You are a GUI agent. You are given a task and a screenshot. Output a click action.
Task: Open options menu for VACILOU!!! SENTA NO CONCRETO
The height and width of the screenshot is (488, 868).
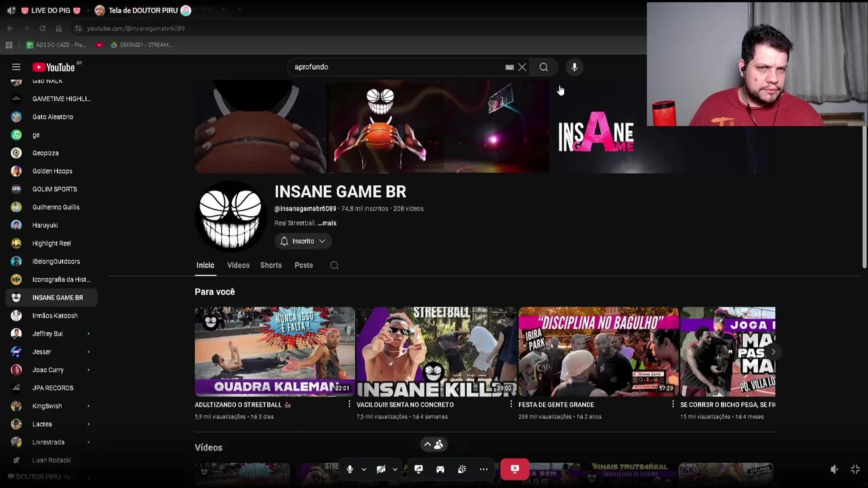(x=511, y=405)
